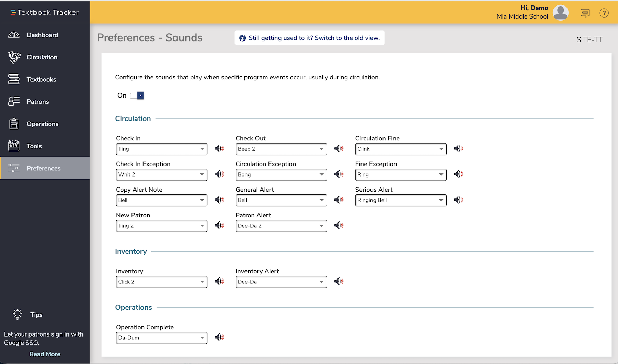Open the Operations section
618x364 pixels.
point(42,124)
